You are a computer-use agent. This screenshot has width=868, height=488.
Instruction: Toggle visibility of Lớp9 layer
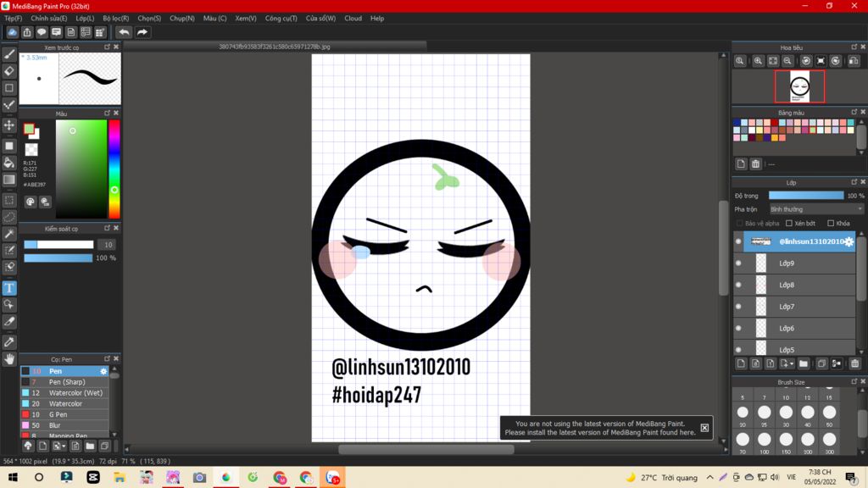point(738,263)
